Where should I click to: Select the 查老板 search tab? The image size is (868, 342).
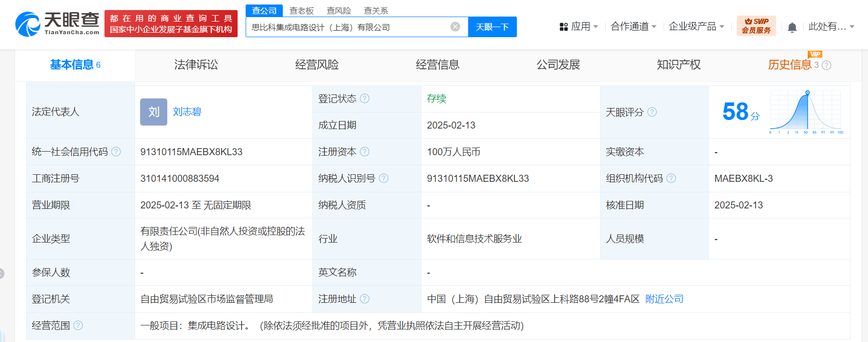click(x=301, y=11)
